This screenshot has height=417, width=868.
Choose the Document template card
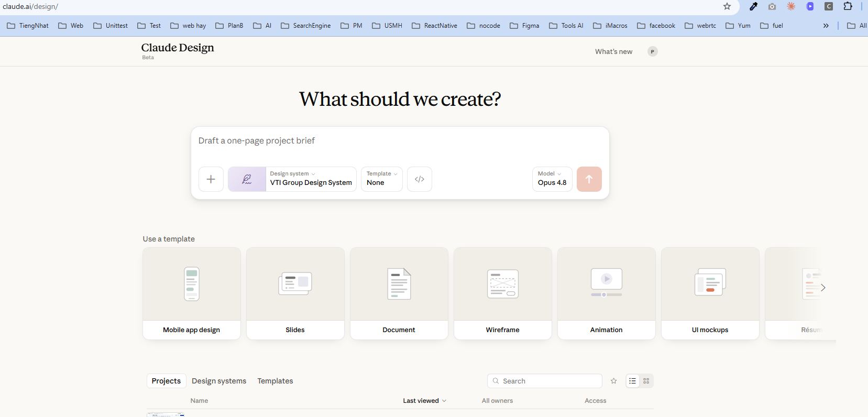coord(399,293)
